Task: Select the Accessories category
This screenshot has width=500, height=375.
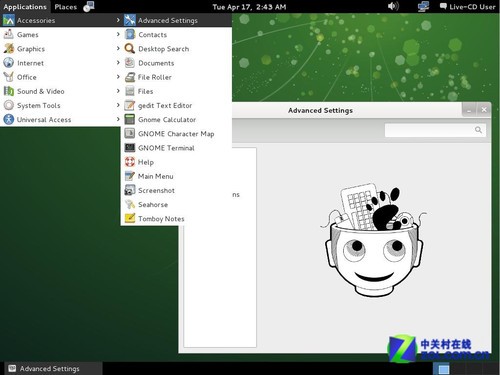Action: click(61, 20)
